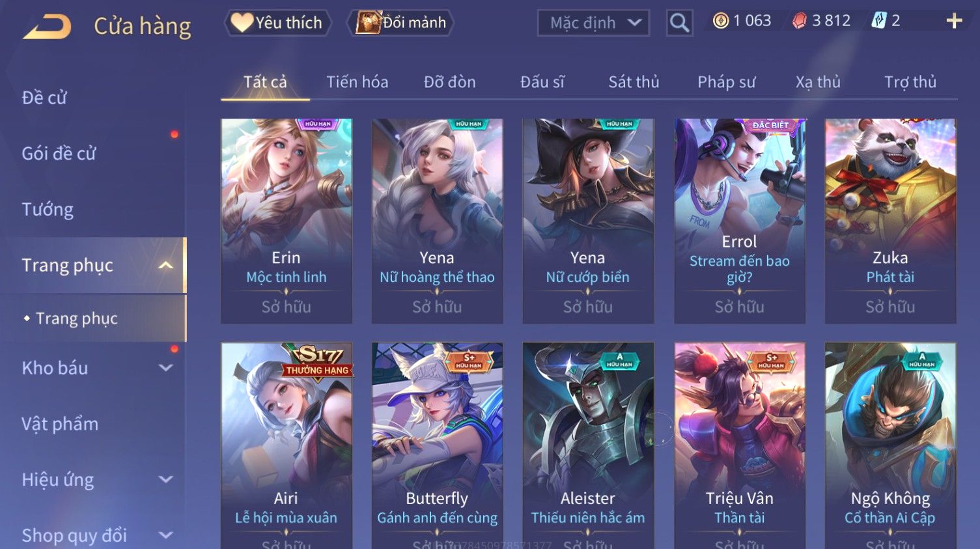Select the Erin Mộc tinh linh skin card
Screen dimensions: 980x549
[x=287, y=221]
